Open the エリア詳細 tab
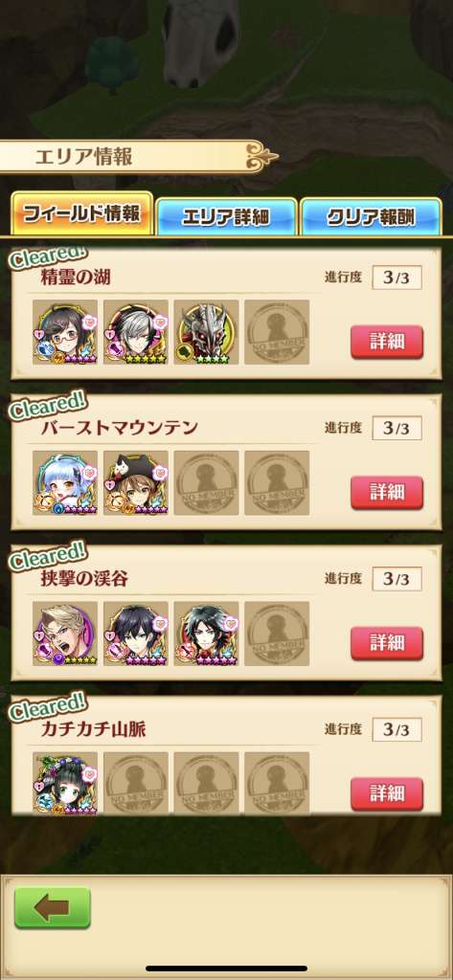453x980 pixels. click(x=226, y=217)
